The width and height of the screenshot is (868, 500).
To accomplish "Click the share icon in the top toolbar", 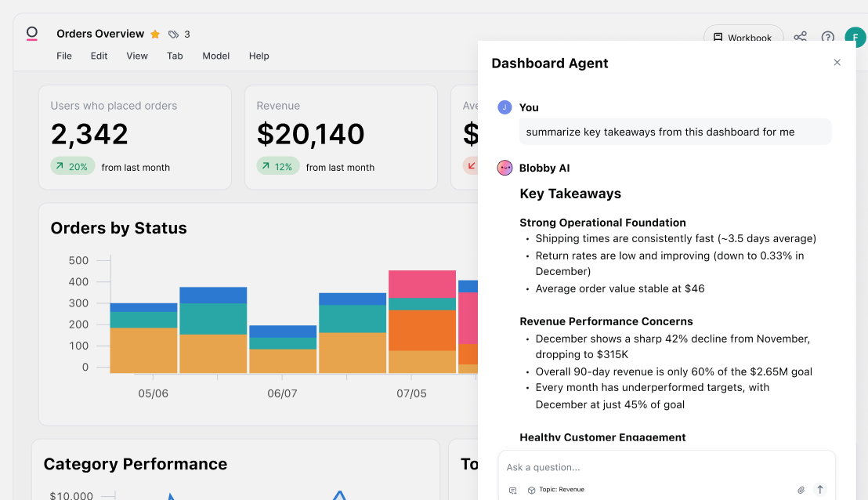I will [x=800, y=37].
